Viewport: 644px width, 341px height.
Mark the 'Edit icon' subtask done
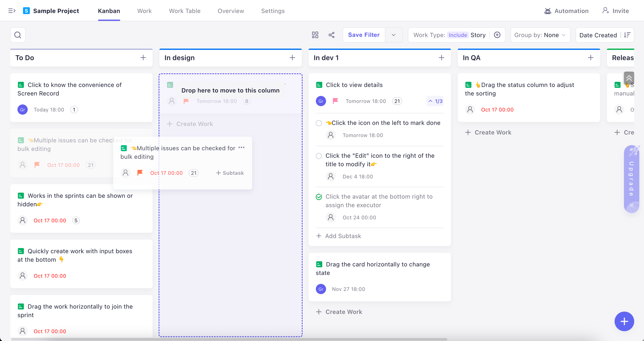point(319,156)
